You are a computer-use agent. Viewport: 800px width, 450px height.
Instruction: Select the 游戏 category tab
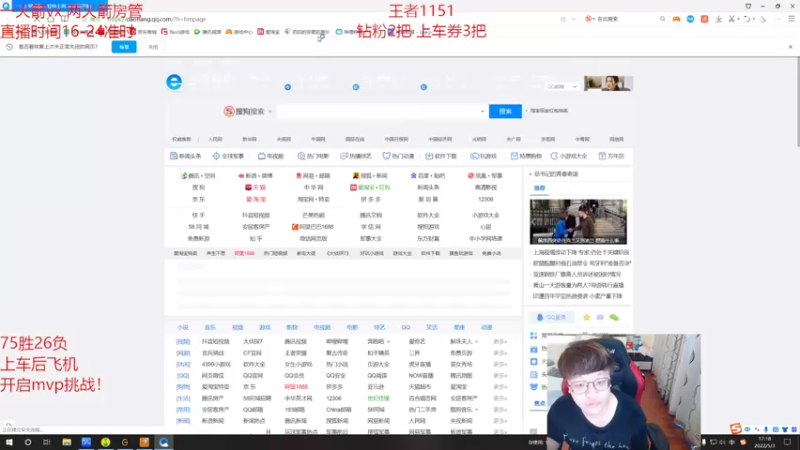click(265, 327)
